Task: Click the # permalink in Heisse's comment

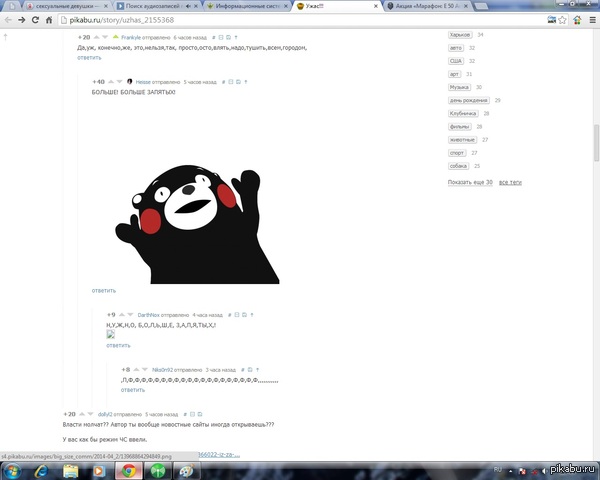Action: (x=223, y=82)
